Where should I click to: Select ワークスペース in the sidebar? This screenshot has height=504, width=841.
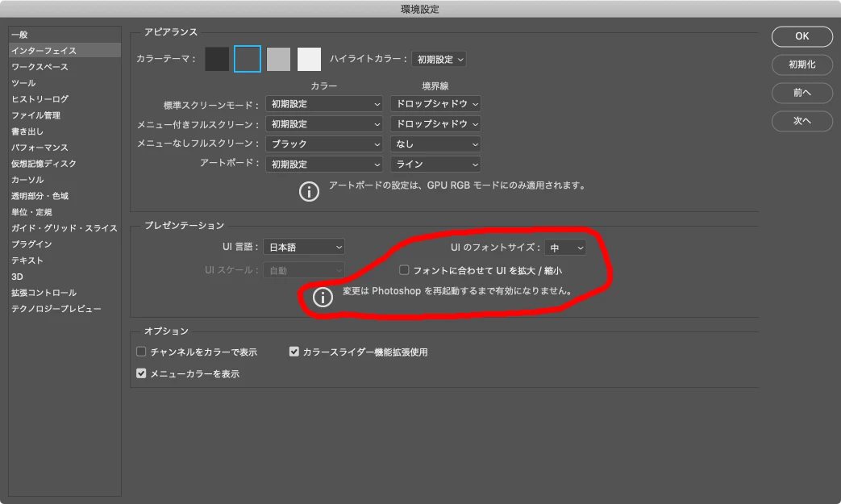coord(65,66)
